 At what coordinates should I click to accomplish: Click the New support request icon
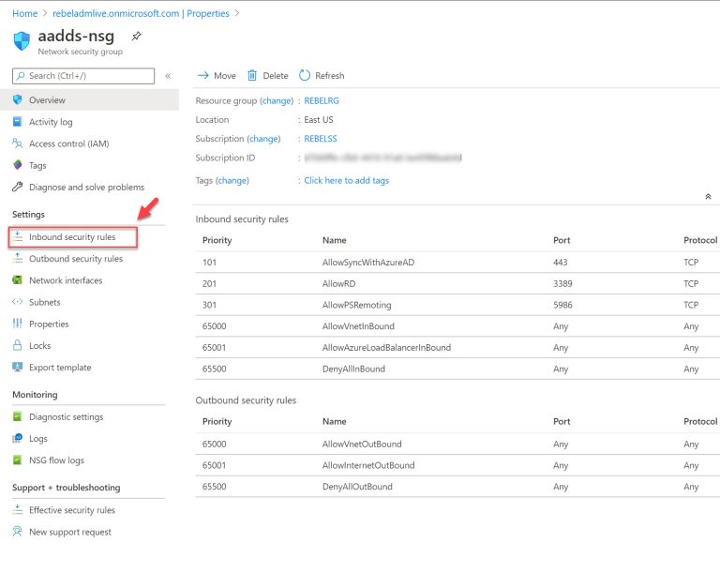[18, 532]
